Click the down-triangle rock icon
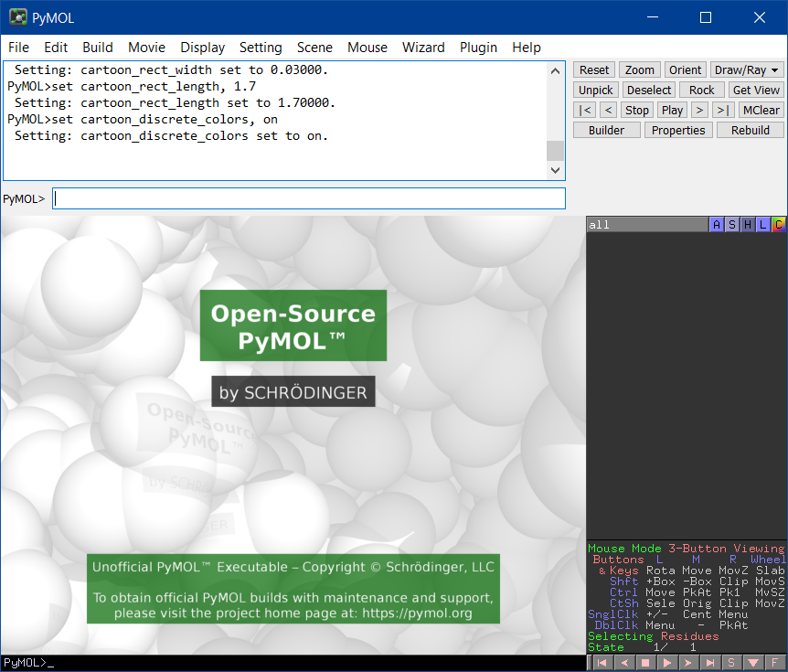This screenshot has height=672, width=788. (753, 663)
